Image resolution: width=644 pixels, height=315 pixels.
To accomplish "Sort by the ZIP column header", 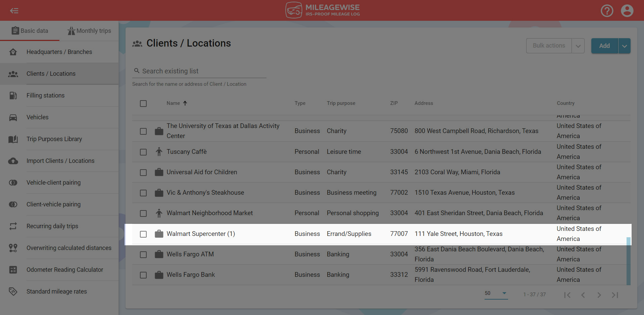I will 394,103.
